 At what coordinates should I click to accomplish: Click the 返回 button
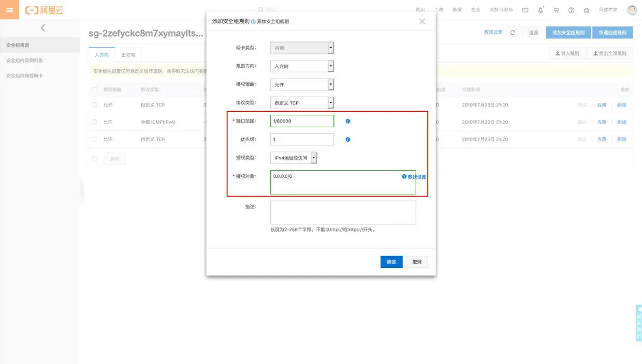[x=533, y=33]
